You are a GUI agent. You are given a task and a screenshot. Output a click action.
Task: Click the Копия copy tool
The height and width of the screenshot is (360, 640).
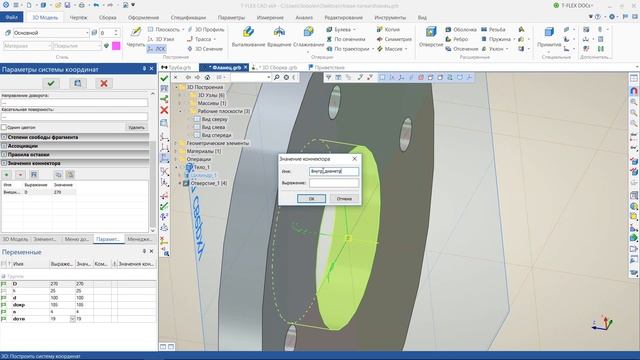388,29
